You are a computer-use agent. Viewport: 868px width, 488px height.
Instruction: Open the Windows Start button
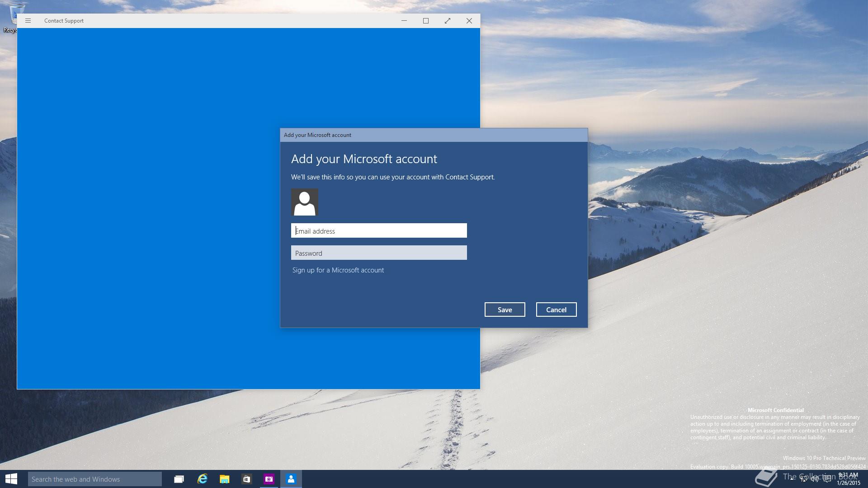tap(11, 479)
